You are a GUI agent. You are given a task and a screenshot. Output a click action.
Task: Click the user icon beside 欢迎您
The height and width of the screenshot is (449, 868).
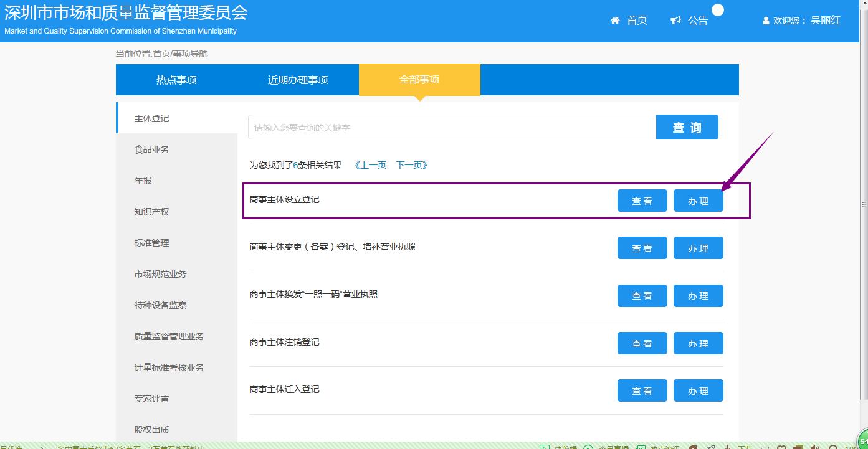766,21
